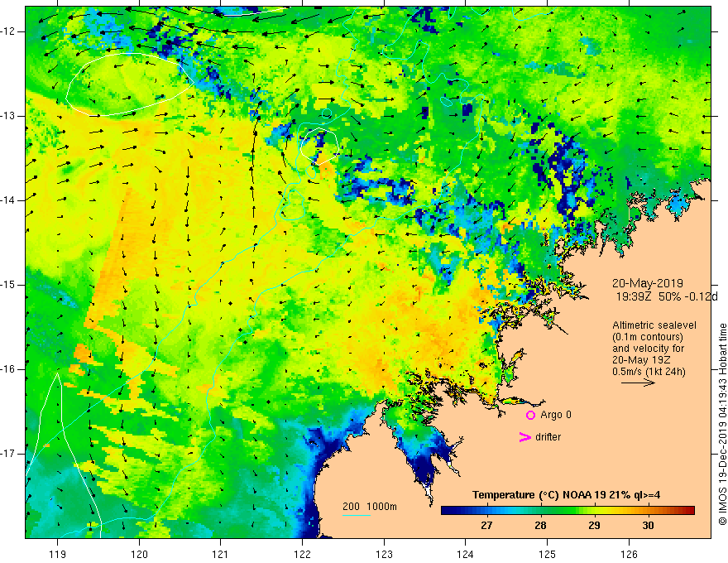Click the latitude axis label -14
Viewport: 728px width, 563px height.
coord(9,200)
